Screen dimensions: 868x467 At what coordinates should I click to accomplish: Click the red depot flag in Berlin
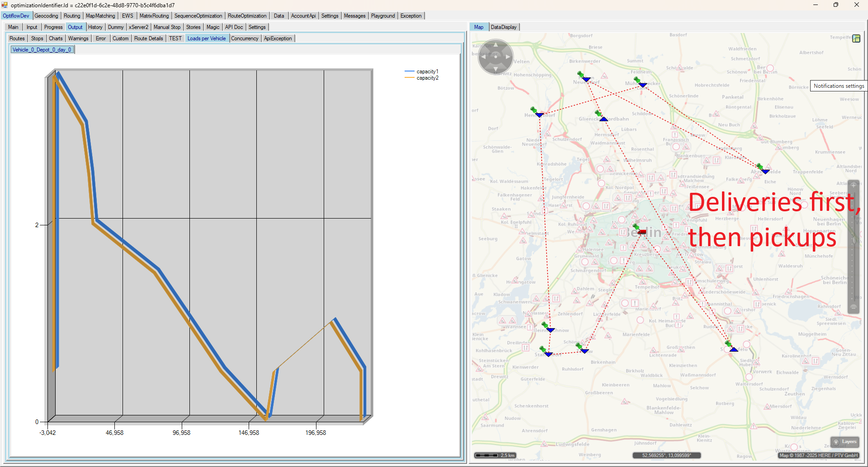642,232
